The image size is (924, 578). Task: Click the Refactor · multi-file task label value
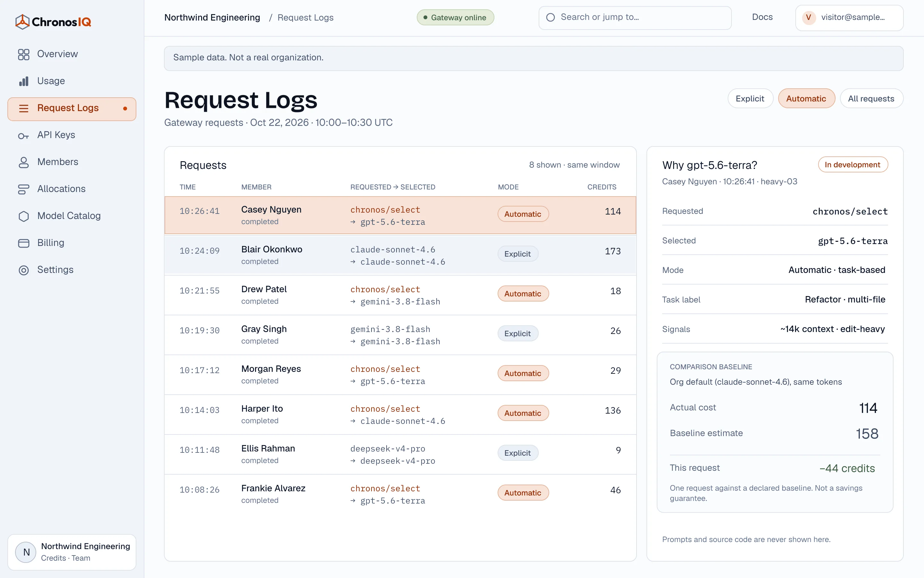point(845,299)
